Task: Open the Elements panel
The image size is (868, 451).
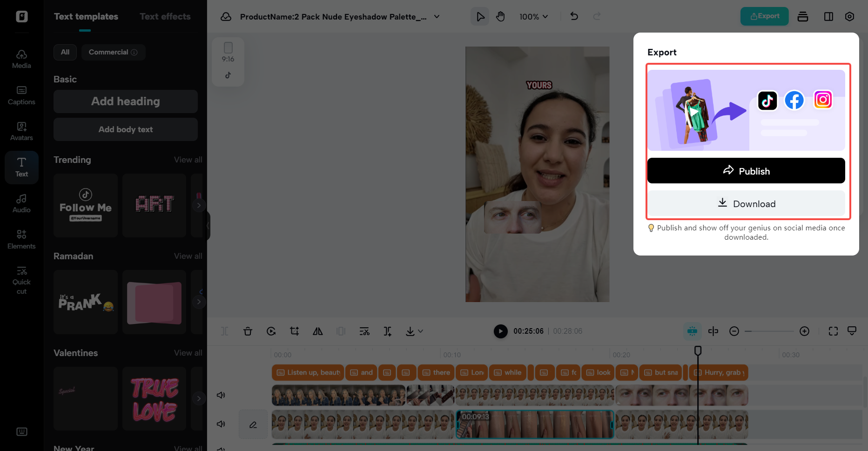Action: tap(21, 239)
